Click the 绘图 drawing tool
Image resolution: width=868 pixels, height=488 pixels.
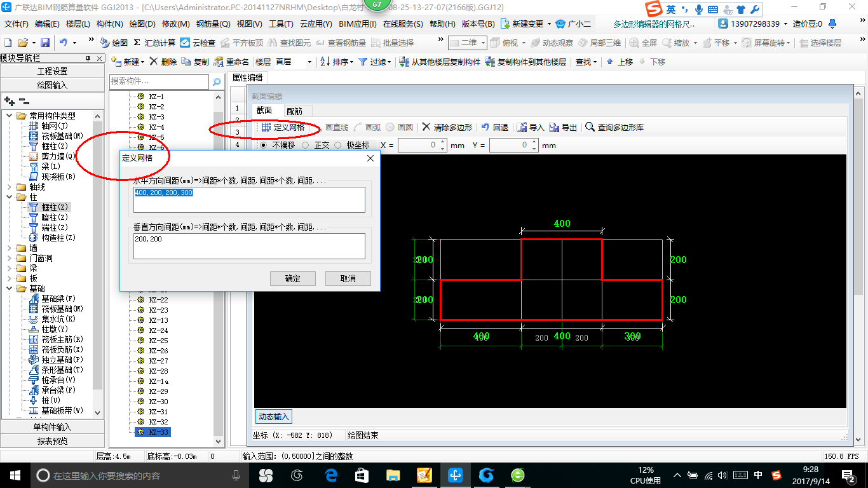[x=114, y=43]
